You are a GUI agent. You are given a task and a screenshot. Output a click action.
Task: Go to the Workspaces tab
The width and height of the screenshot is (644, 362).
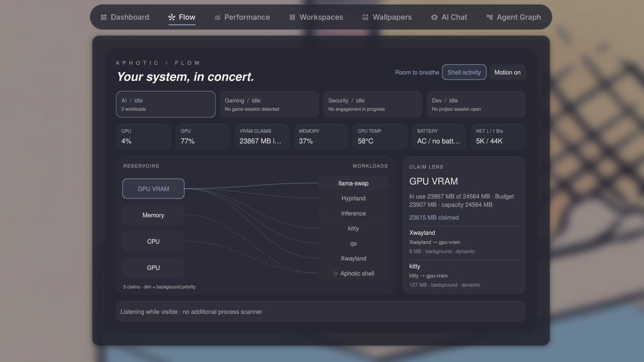pos(316,17)
